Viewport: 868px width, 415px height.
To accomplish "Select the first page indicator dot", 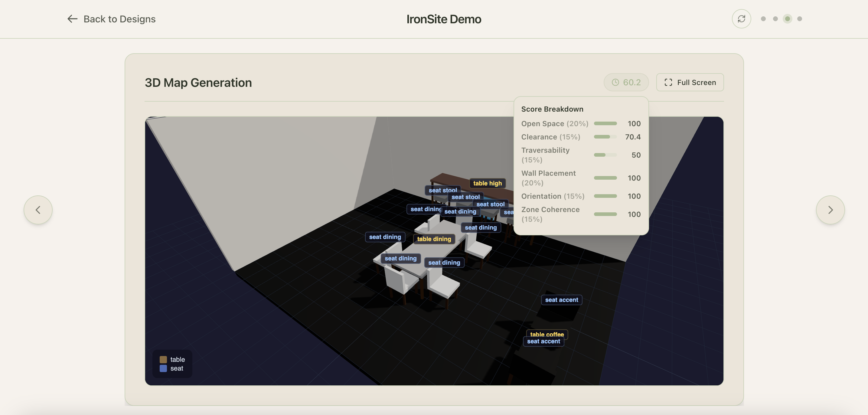I will click(x=763, y=19).
